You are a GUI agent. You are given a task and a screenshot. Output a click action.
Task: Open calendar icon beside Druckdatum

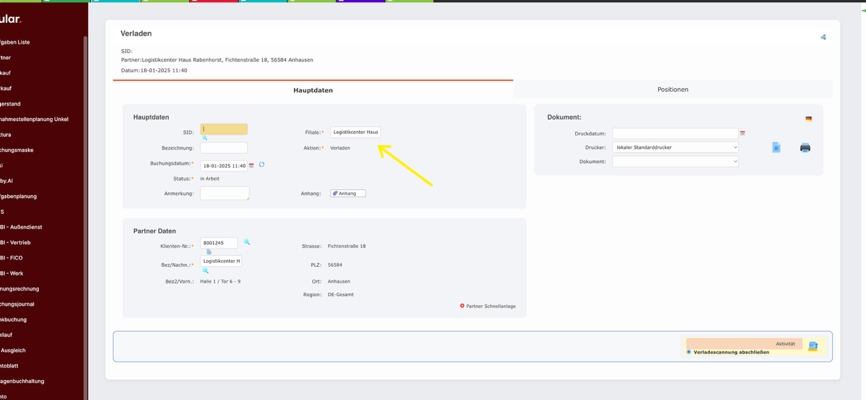pos(742,133)
